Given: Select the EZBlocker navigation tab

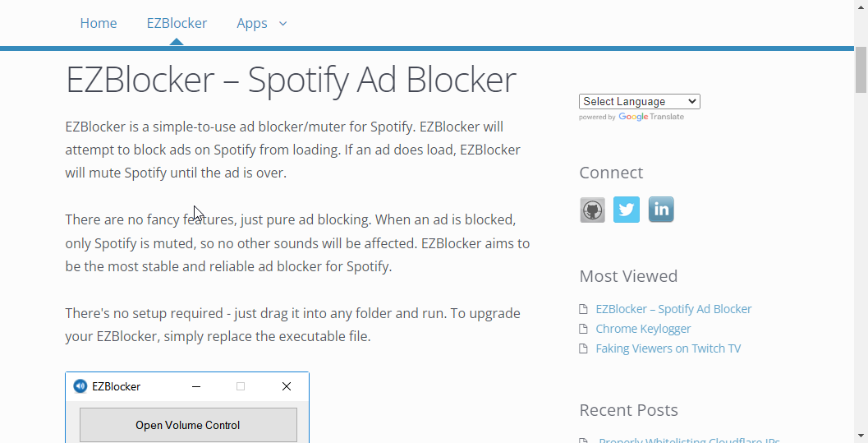Looking at the screenshot, I should 177,23.
